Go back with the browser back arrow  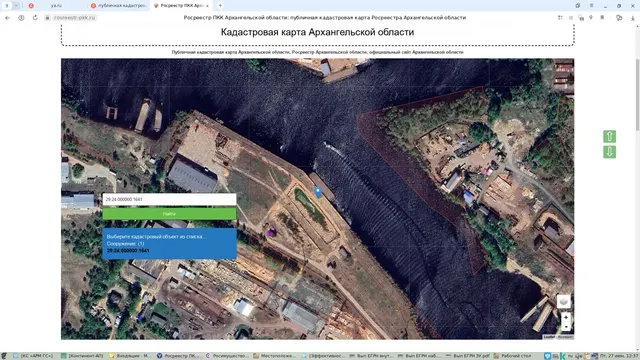coord(7,18)
